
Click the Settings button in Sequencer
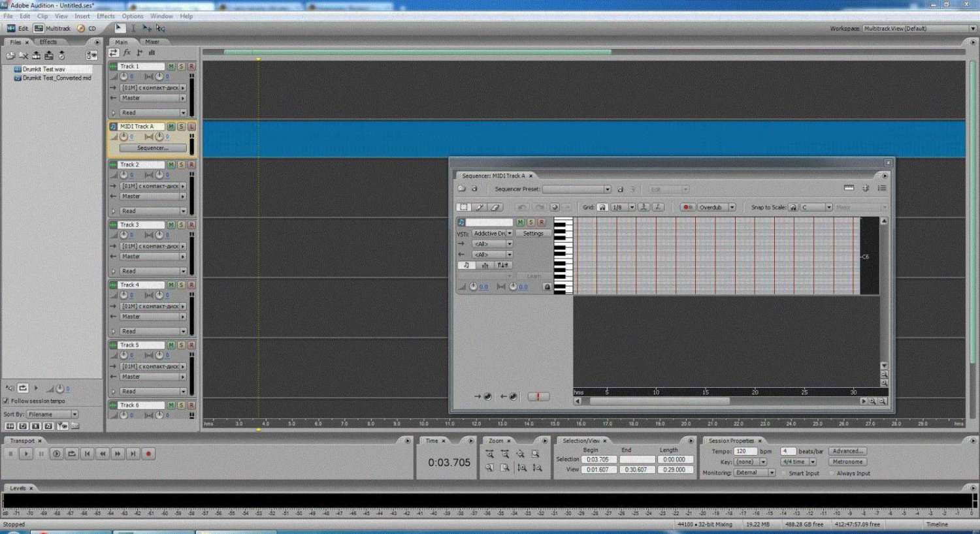click(x=533, y=233)
